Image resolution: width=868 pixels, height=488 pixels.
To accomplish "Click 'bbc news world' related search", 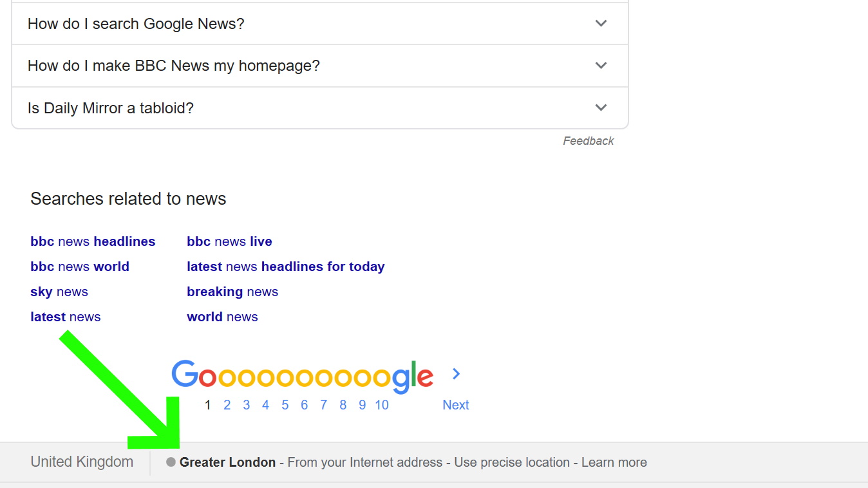I will click(x=80, y=267).
